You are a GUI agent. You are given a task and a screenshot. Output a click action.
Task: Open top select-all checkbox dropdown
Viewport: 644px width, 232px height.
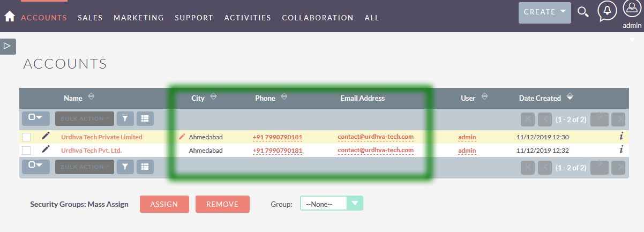point(36,118)
